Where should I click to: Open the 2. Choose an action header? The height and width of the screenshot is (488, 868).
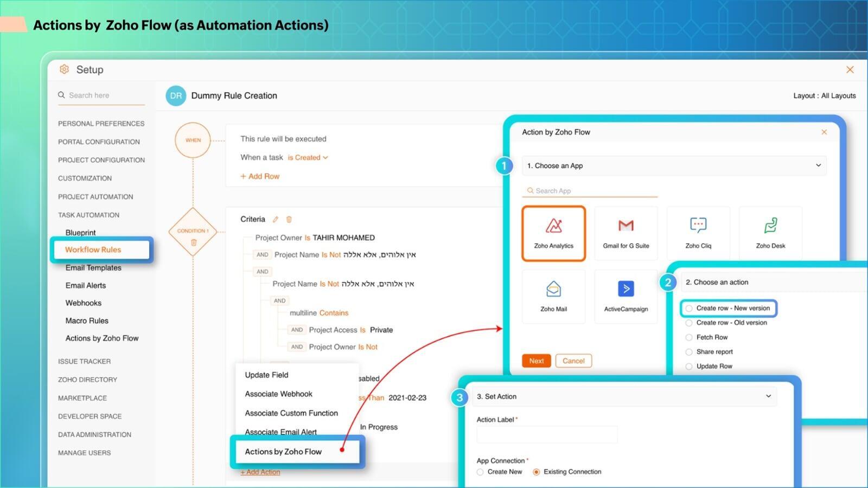(773, 282)
